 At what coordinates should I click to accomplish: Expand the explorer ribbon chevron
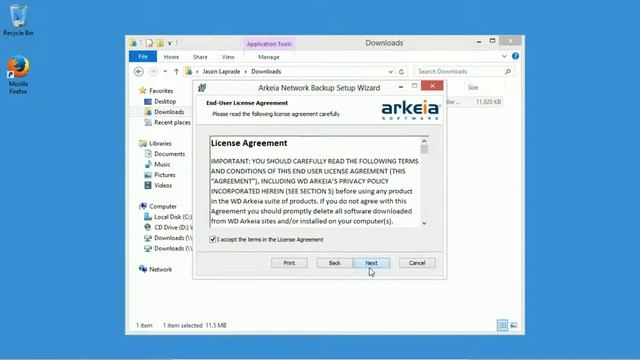pyautogui.click(x=504, y=56)
